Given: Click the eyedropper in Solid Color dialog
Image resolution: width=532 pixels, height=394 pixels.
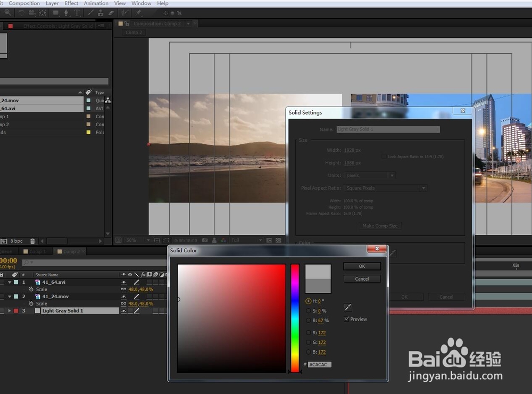Looking at the screenshot, I should point(348,307).
